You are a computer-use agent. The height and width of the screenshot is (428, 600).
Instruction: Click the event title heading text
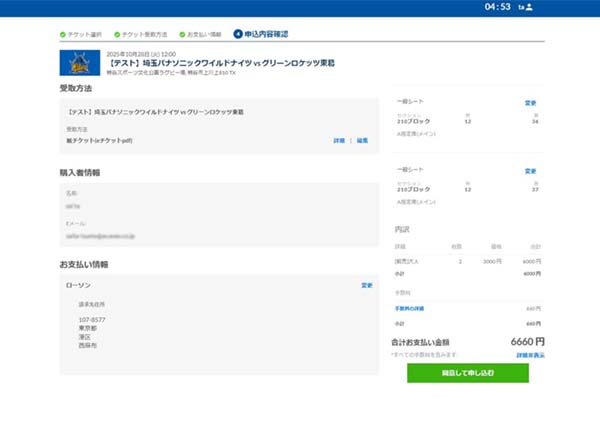pos(221,62)
